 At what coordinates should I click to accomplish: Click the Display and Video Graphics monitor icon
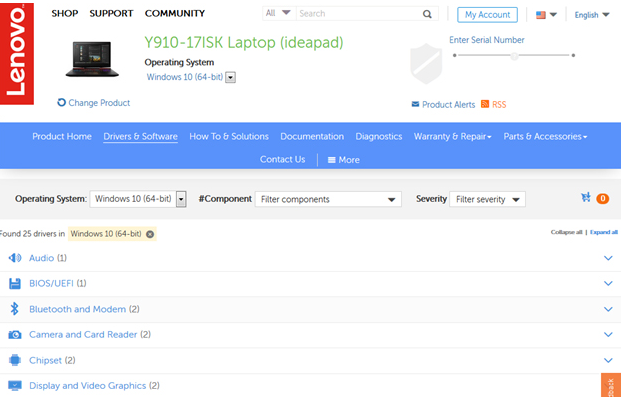(x=15, y=386)
